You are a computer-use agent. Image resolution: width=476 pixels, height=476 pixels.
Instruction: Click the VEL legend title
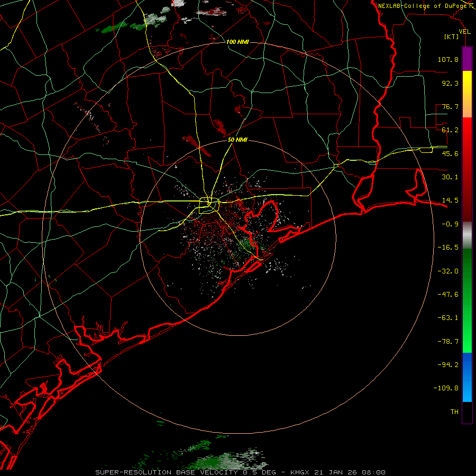[464, 32]
